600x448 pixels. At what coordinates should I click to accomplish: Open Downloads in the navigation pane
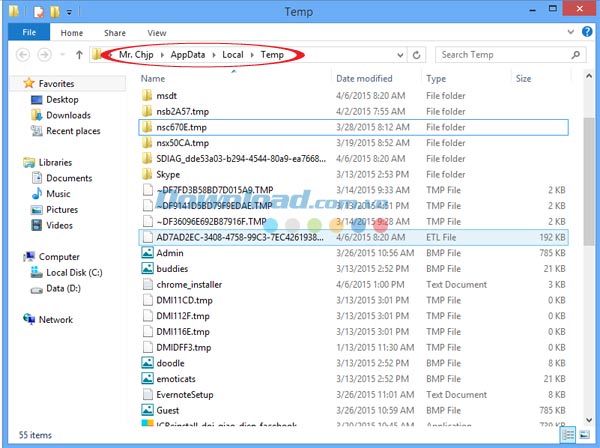(x=68, y=115)
